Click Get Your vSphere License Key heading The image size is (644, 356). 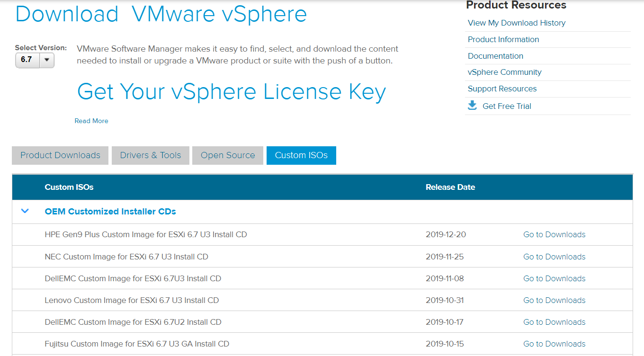(232, 92)
